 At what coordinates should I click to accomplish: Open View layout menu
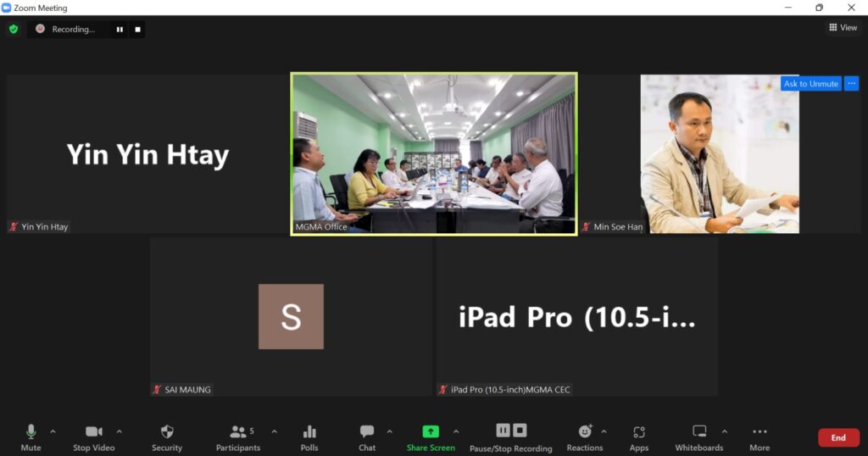point(843,27)
